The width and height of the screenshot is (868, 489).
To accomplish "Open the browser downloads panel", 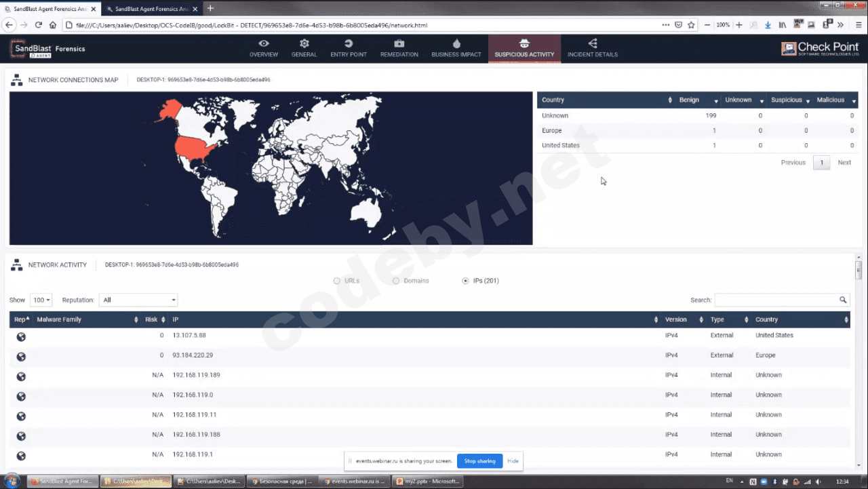I will [768, 25].
